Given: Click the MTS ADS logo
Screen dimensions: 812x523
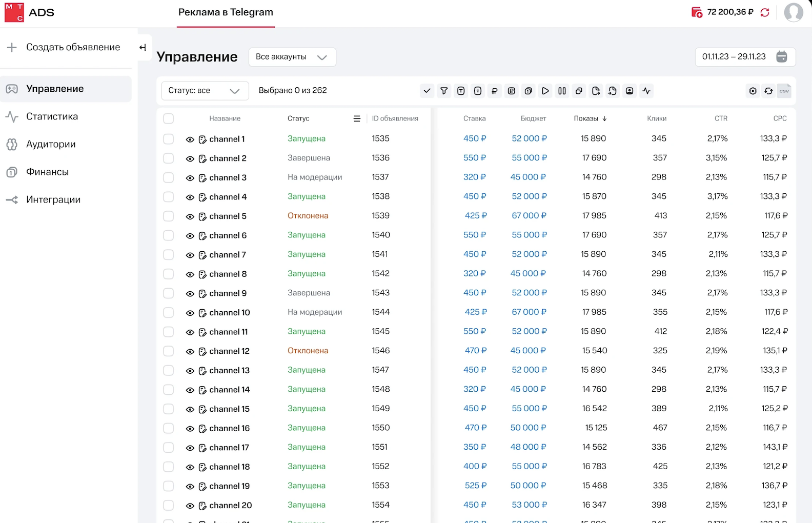Looking at the screenshot, I should tap(29, 12).
